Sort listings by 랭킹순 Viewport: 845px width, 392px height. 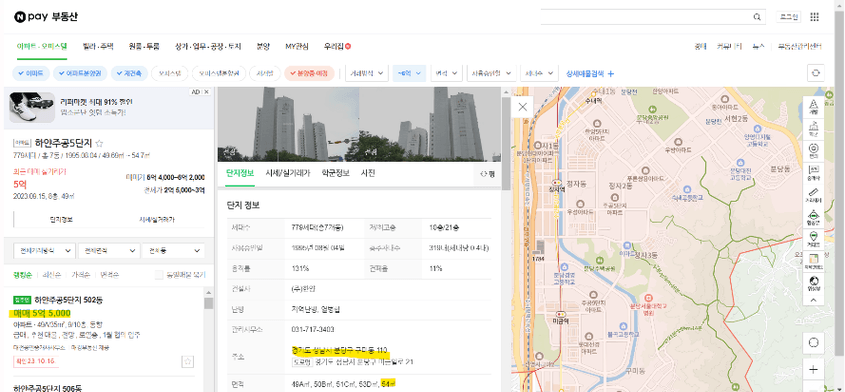pyautogui.click(x=22, y=275)
